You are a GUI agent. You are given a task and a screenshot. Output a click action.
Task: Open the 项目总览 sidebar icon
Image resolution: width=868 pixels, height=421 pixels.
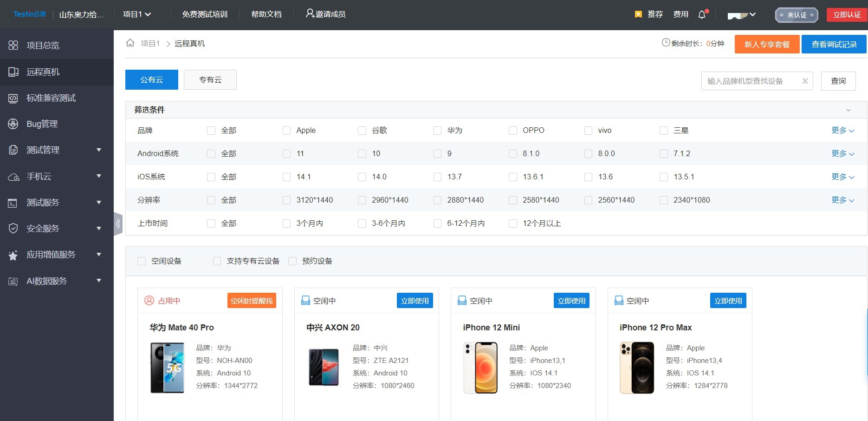[x=13, y=45]
